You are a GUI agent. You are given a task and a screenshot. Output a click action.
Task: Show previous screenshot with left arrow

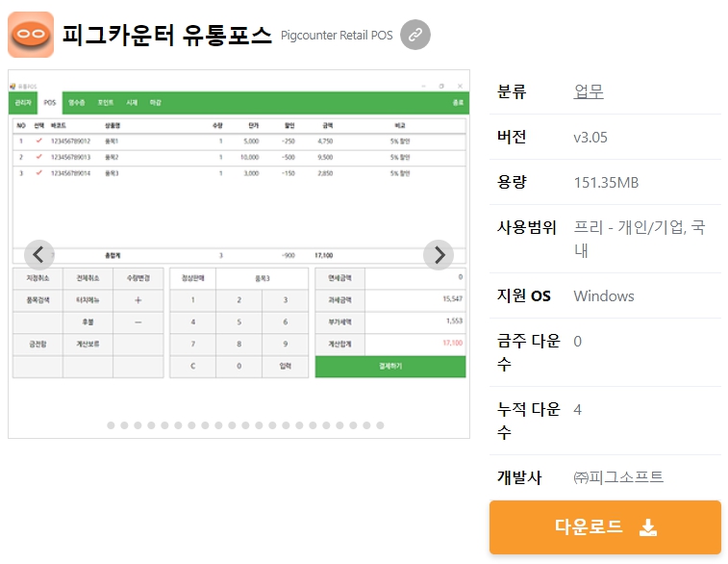coord(39,255)
